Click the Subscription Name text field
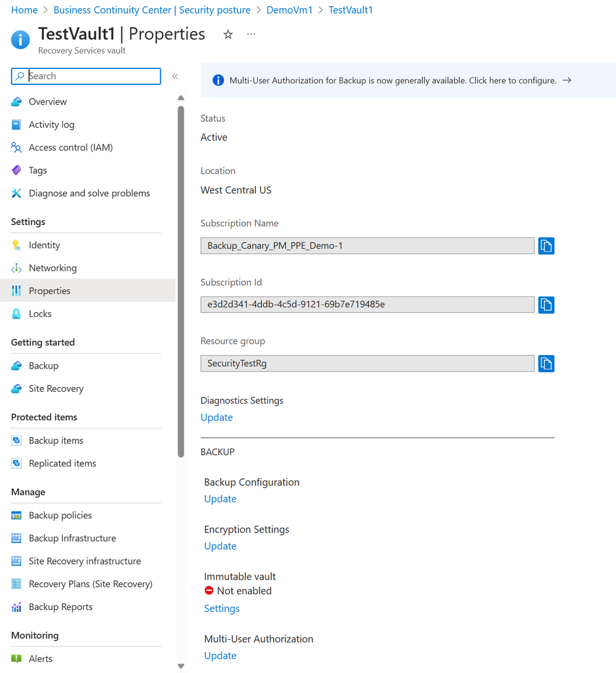Screen dimensions: 616x673 (x=368, y=246)
